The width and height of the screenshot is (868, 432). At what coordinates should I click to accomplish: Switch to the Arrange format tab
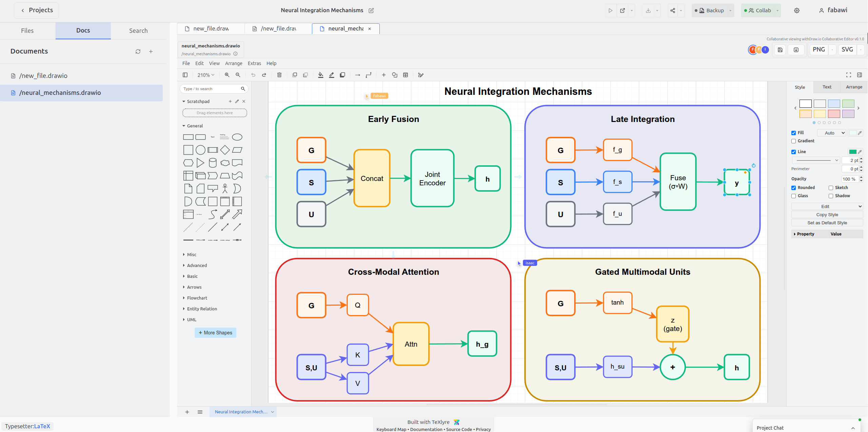(854, 87)
